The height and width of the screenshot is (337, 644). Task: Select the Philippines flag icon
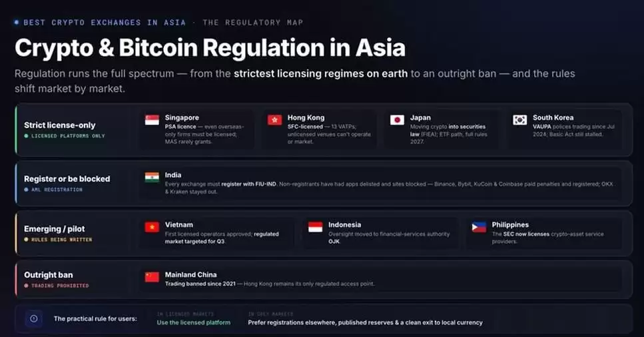(478, 227)
